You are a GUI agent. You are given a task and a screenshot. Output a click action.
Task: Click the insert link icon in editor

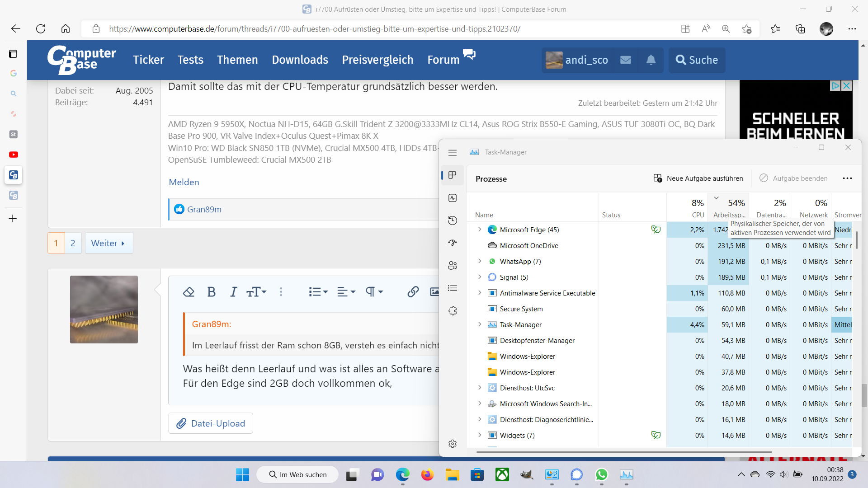[413, 292]
